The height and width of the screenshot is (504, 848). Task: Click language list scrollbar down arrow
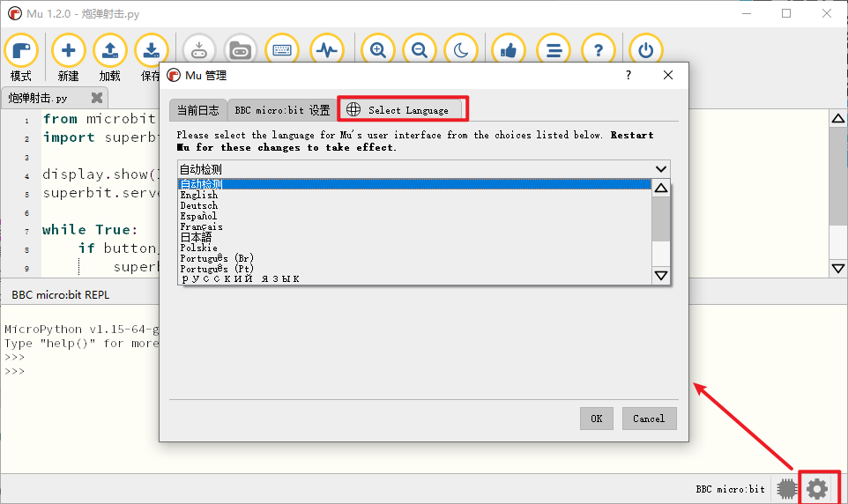661,276
